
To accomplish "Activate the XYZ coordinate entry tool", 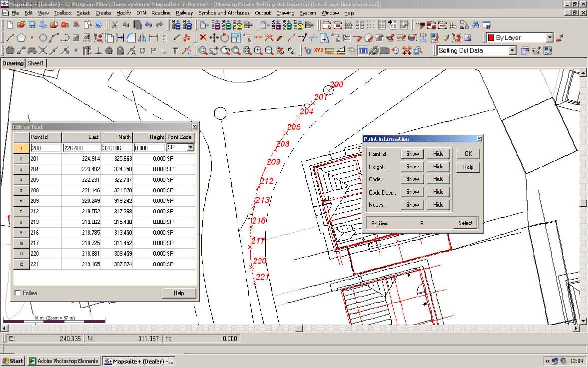I will (319, 50).
